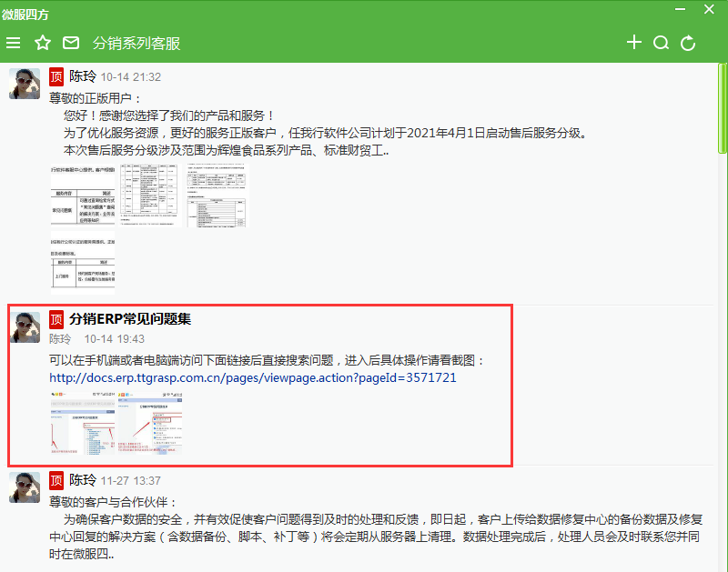Click the 微服四方 window title
Screen dimensions: 728x572
pyautogui.click(x=27, y=14)
